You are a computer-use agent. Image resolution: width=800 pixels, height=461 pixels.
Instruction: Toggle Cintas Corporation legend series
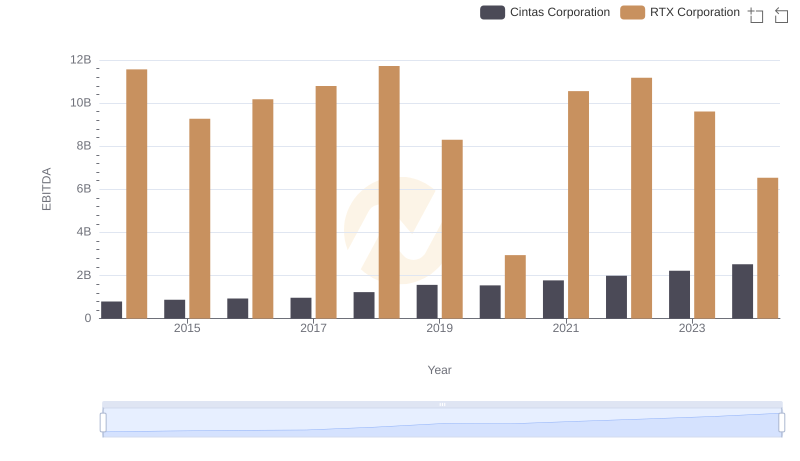coord(545,12)
